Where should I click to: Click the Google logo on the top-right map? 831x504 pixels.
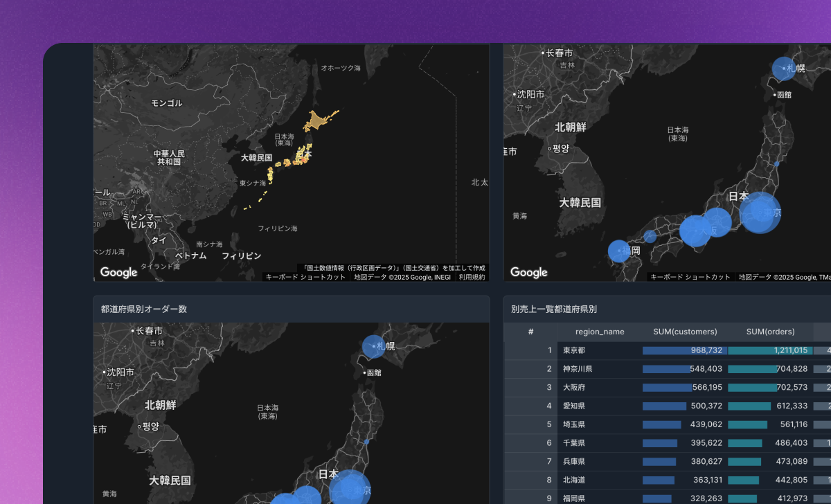click(528, 272)
